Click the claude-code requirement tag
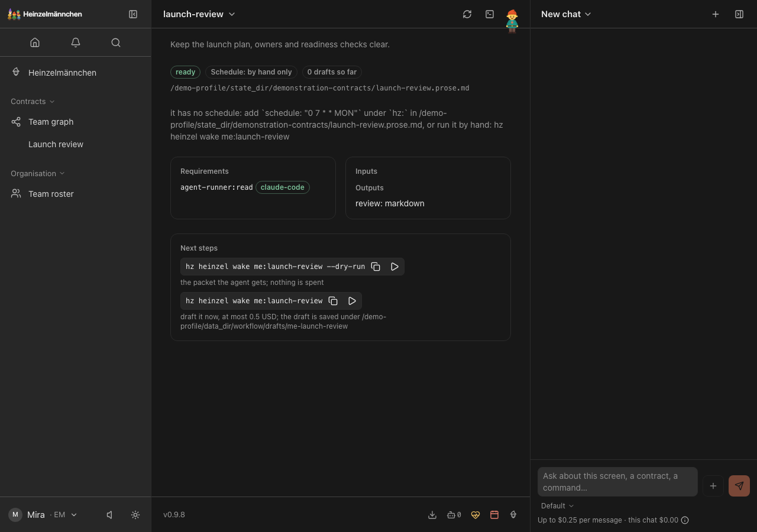Screen dimensions: 757x532 coord(283,187)
